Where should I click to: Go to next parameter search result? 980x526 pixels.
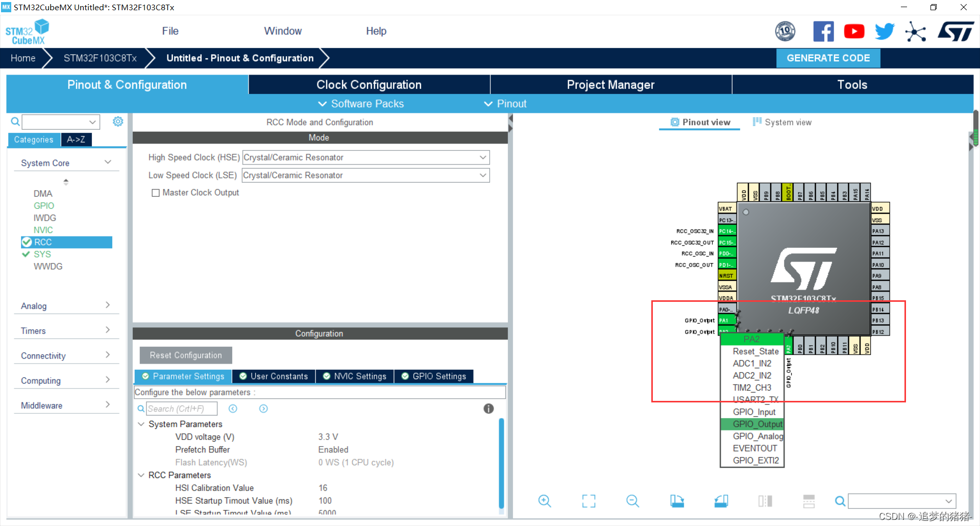click(x=263, y=409)
